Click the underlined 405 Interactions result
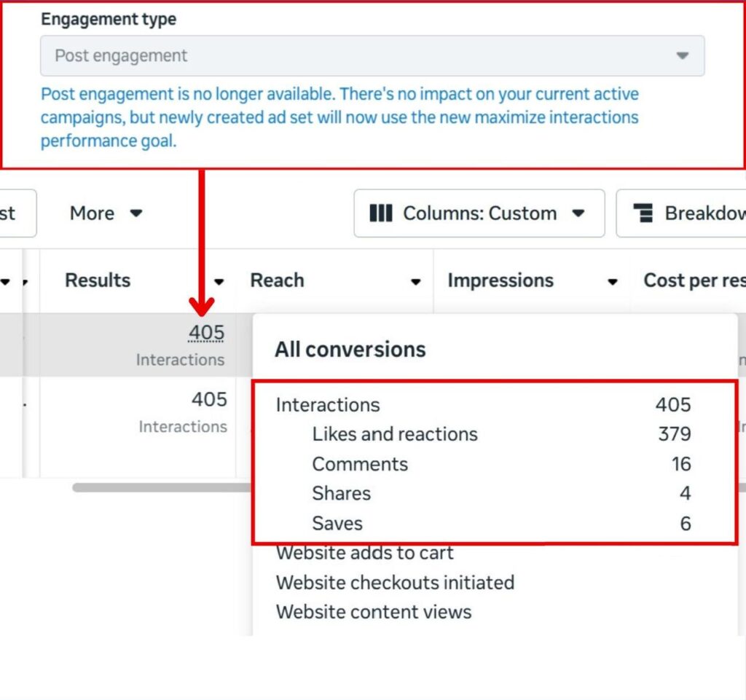Image resolution: width=746 pixels, height=700 pixels. (x=207, y=334)
